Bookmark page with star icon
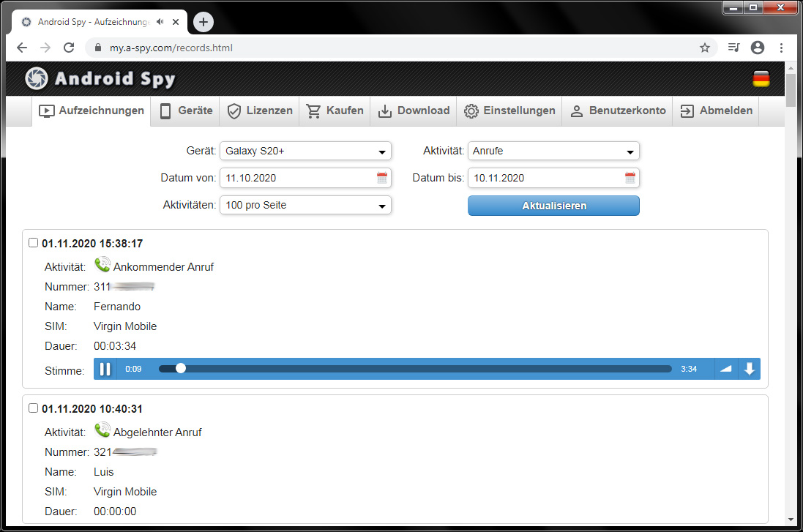This screenshot has height=532, width=803. 705,48
